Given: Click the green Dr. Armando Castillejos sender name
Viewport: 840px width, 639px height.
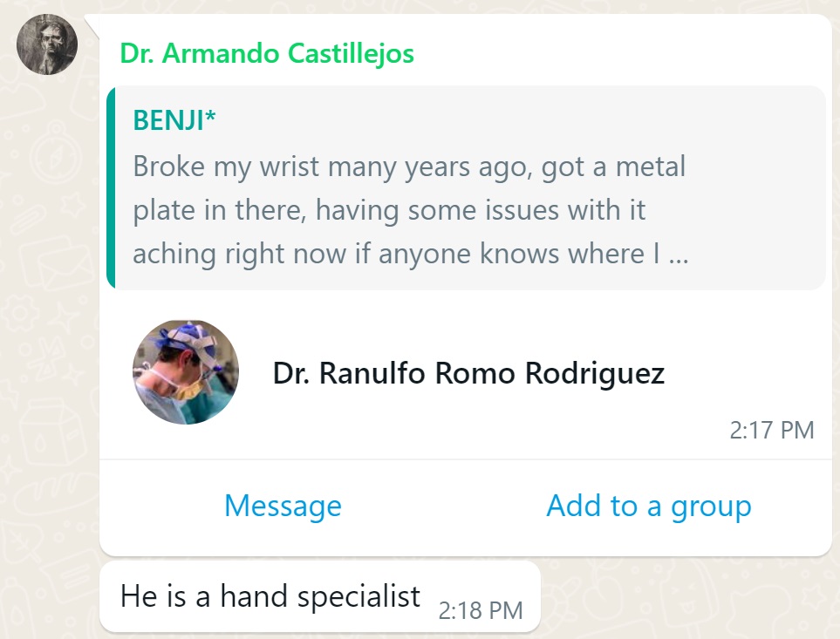Looking at the screenshot, I should click(267, 53).
